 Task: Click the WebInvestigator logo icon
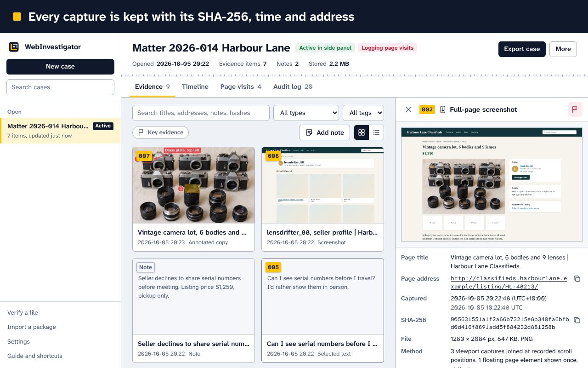(x=14, y=47)
